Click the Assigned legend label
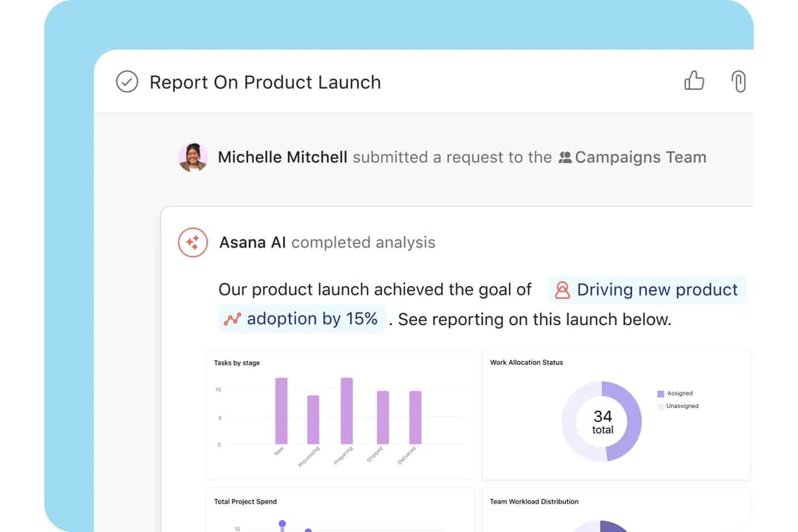The image size is (798, 532). click(680, 394)
